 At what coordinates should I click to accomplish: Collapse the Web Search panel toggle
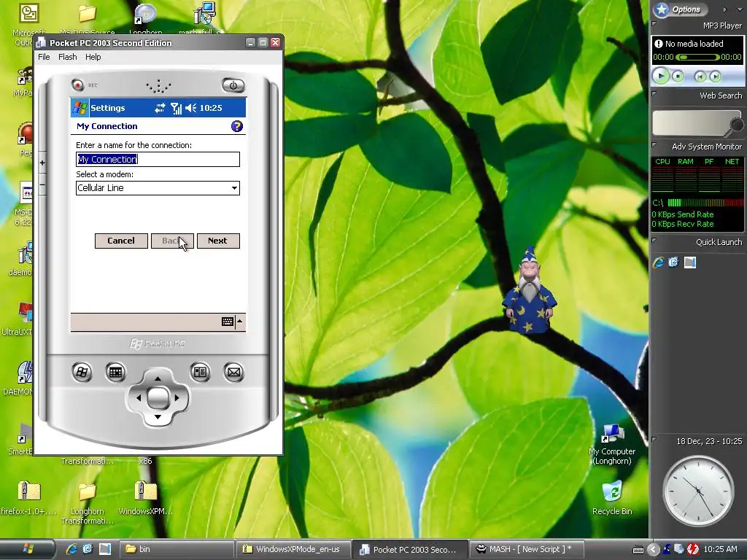coord(654,94)
